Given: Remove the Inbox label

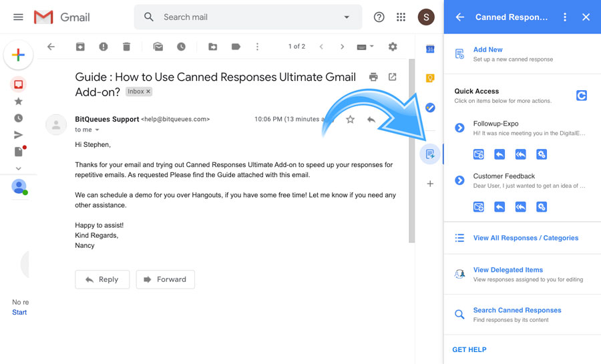Looking at the screenshot, I should click(148, 92).
